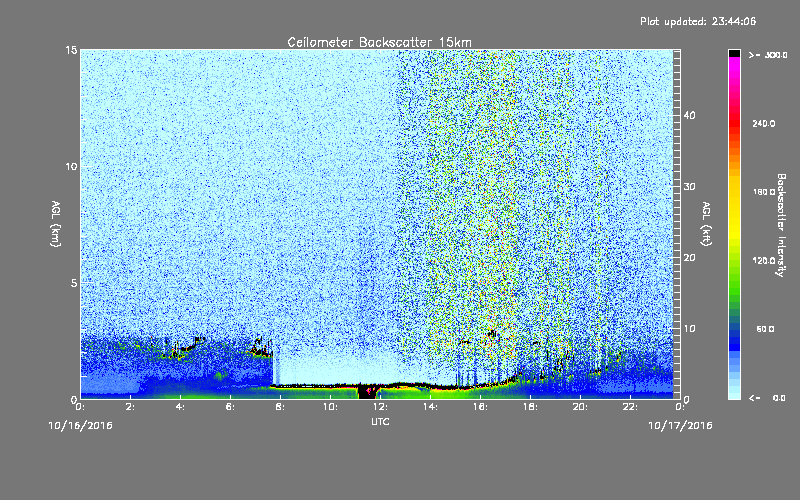
Task: Click the colorbar value 180.0
Action: (x=763, y=192)
